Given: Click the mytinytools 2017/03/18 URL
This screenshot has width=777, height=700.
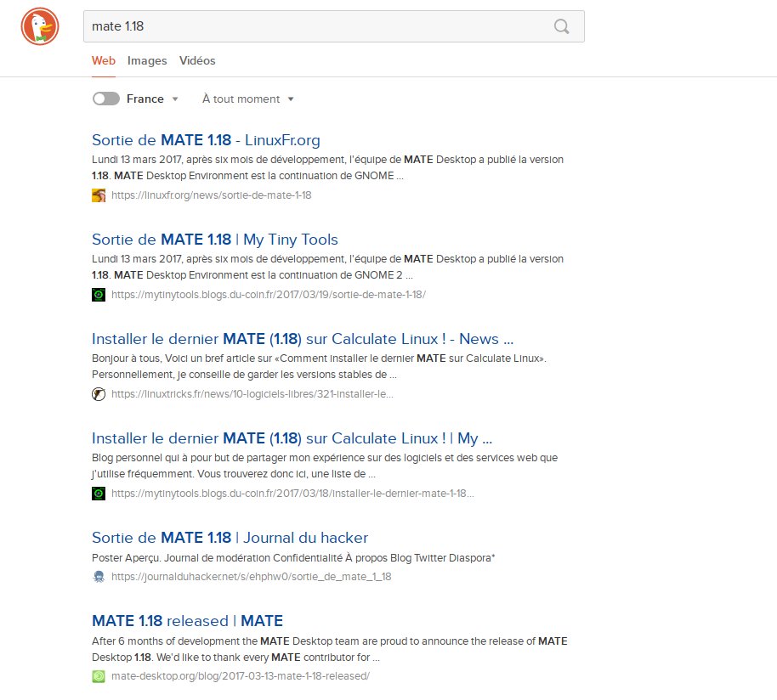Looking at the screenshot, I should pyautogui.click(x=292, y=494).
